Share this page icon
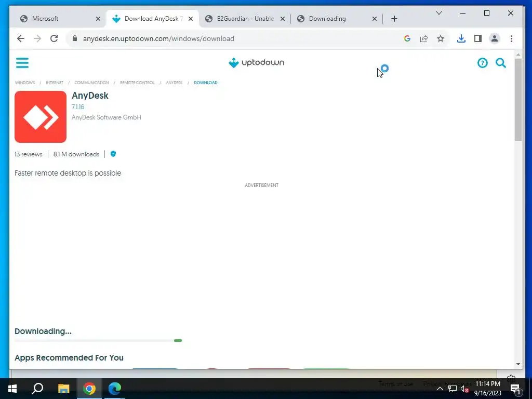Image resolution: width=532 pixels, height=399 pixels. 424,38
